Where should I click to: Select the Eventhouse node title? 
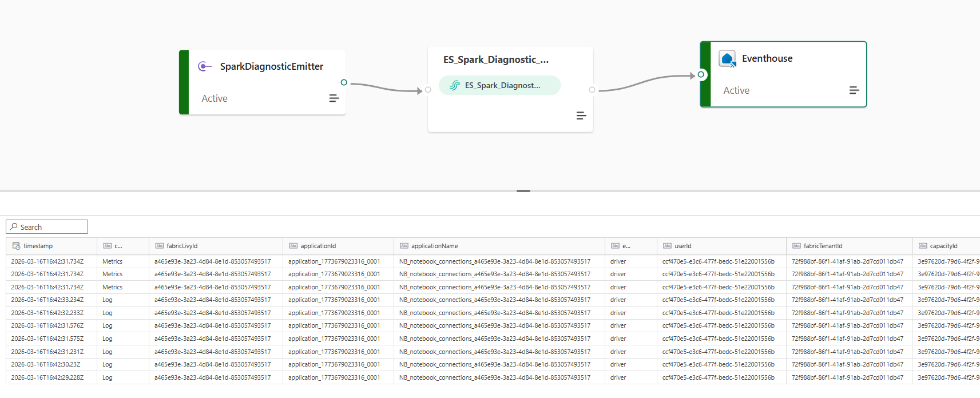pyautogui.click(x=767, y=58)
